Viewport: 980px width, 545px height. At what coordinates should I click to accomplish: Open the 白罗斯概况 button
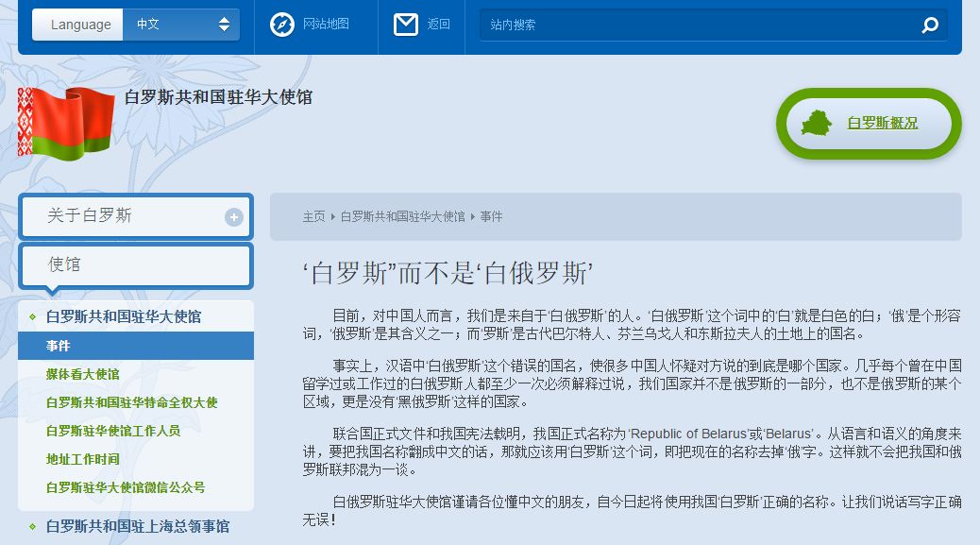coord(882,123)
